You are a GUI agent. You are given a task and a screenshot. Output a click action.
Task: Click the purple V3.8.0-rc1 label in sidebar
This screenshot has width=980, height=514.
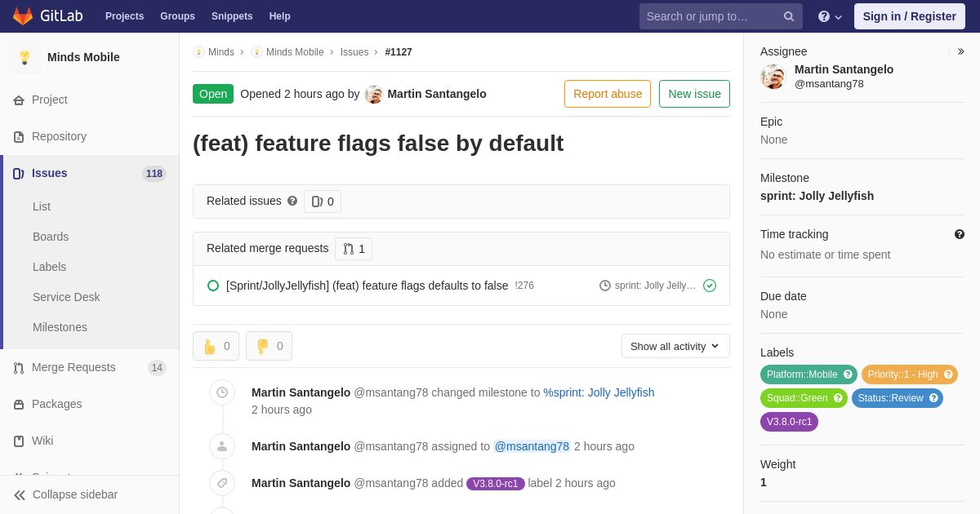click(x=789, y=422)
